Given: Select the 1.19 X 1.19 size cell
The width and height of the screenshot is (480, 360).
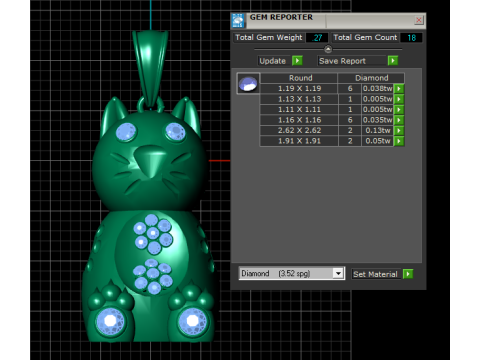Looking at the screenshot, I should 299,89.
